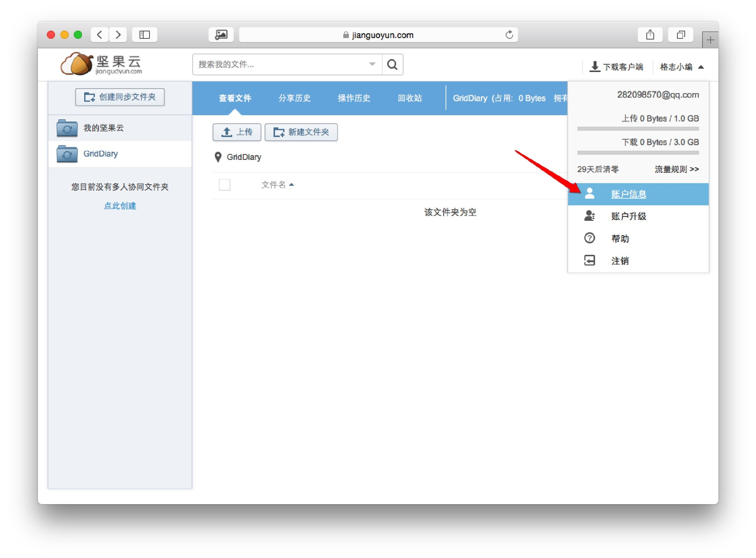756x558 pixels.
Task: Open 账户信息 via the person icon
Action: (590, 194)
